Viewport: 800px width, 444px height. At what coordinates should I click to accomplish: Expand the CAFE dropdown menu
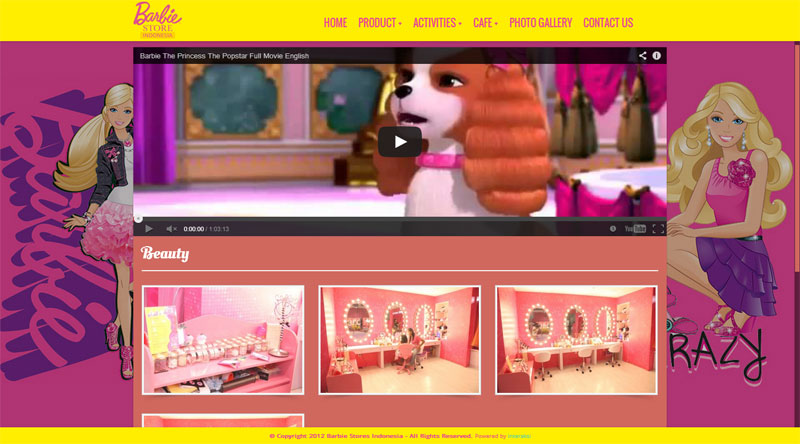[x=485, y=23]
